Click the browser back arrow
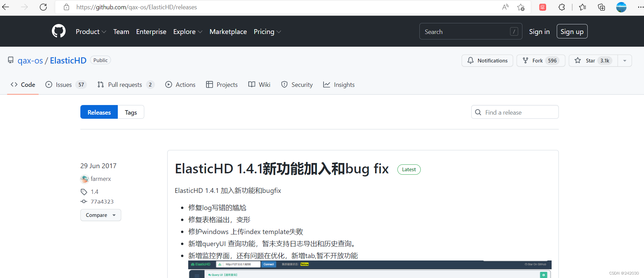Screen dimensions: 644x278 pos(6,7)
